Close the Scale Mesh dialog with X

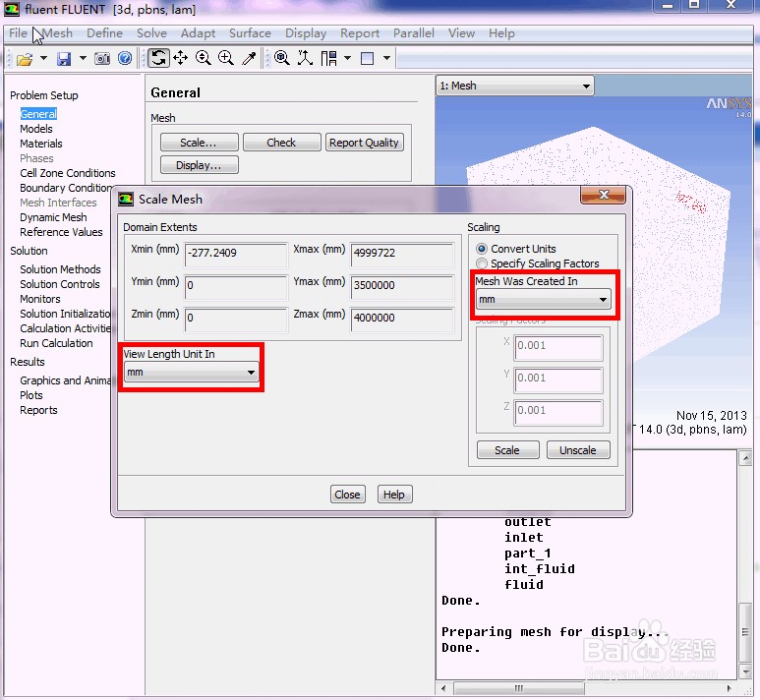(x=604, y=195)
